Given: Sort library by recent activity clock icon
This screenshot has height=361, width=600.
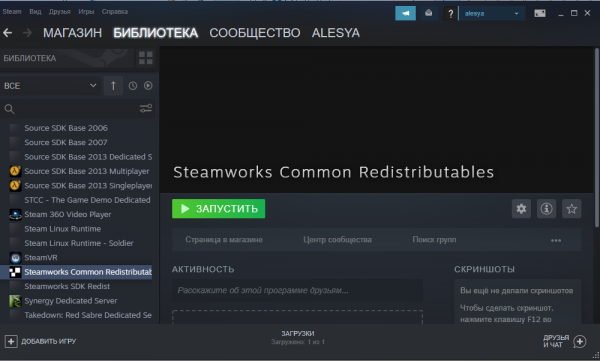Looking at the screenshot, I should pyautogui.click(x=133, y=86).
